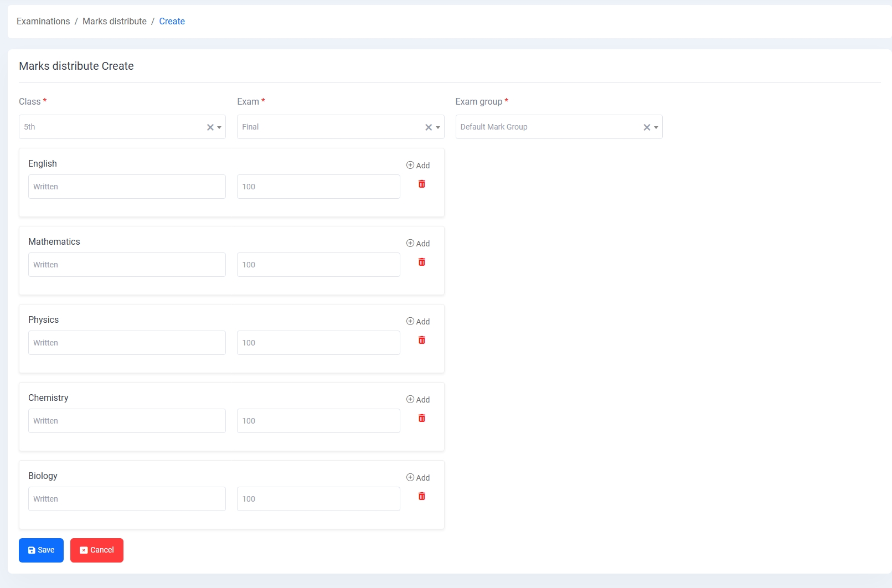Clear the selected Class using the X icon
The height and width of the screenshot is (588, 892).
coord(210,127)
